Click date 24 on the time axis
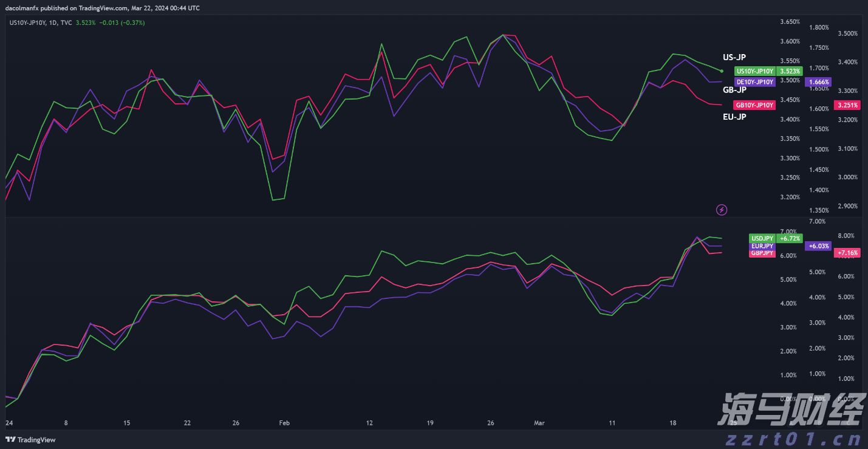868x449 pixels. (9, 423)
